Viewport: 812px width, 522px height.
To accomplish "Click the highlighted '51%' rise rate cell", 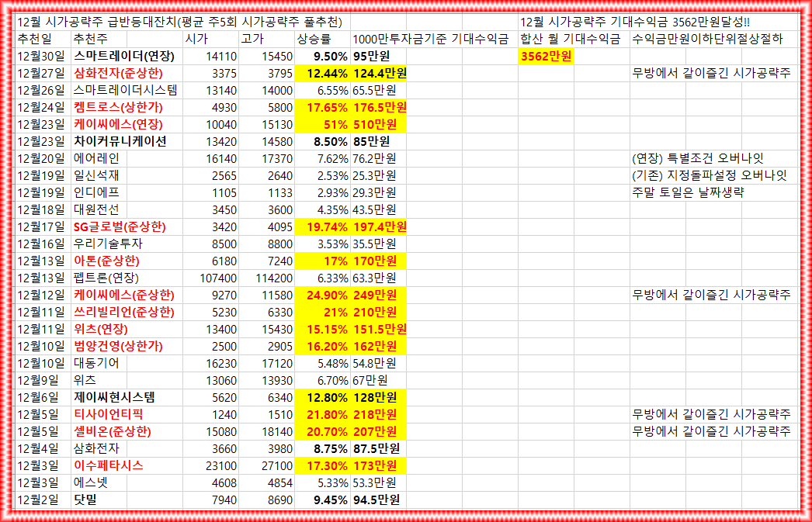I will point(323,125).
